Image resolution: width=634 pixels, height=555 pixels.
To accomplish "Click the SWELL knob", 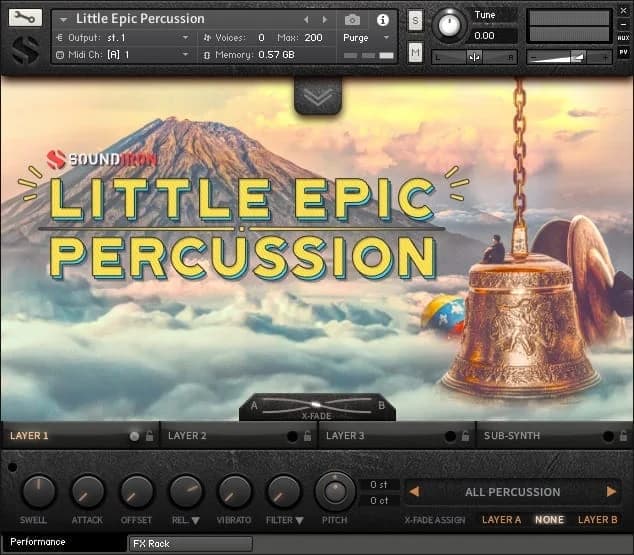I will tap(38, 492).
